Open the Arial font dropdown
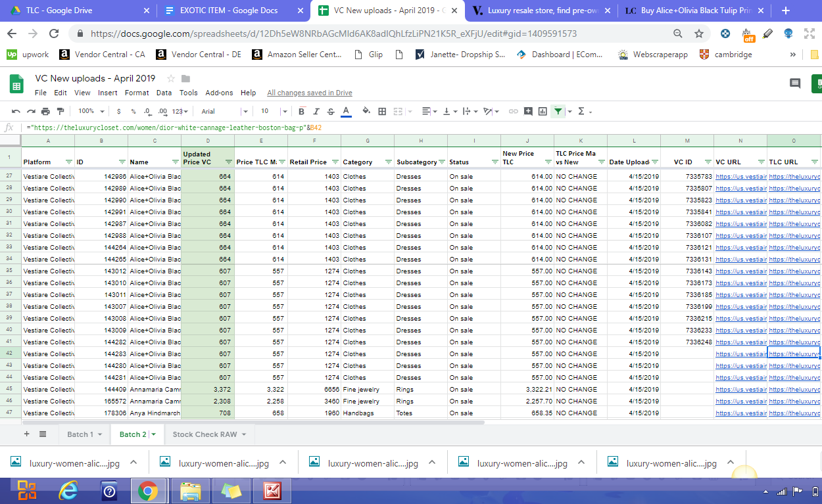The image size is (822, 504). 224,112
